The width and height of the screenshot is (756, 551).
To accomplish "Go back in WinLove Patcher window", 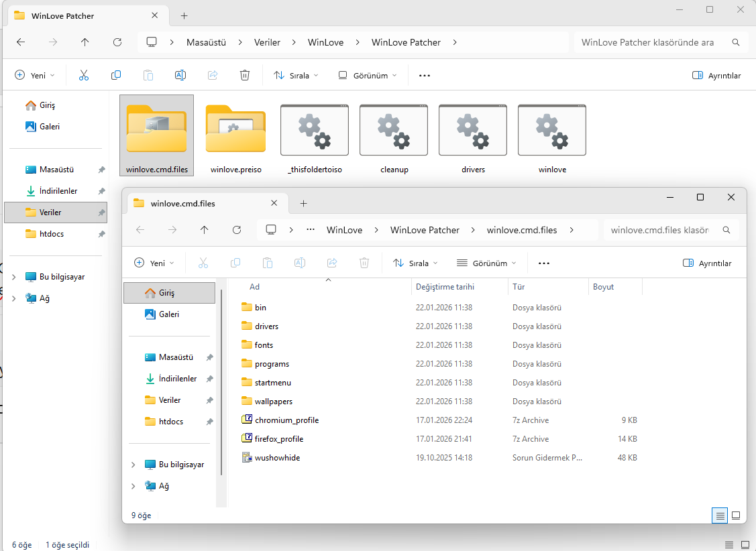I will tap(21, 42).
